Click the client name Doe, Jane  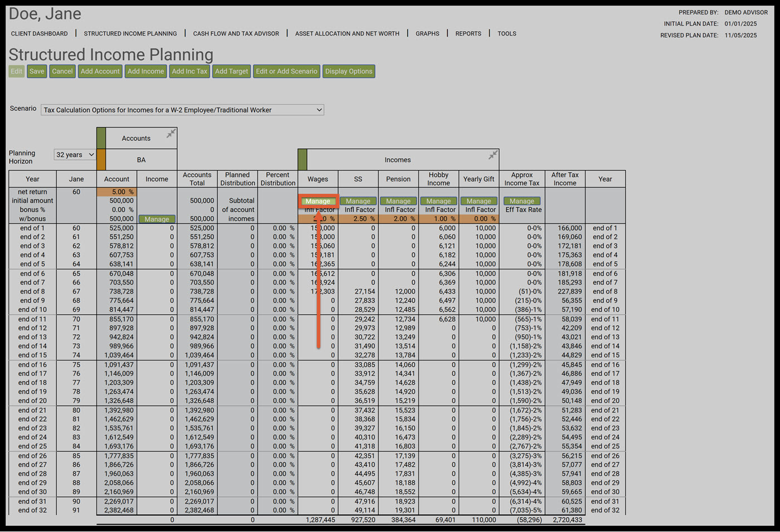tap(45, 14)
